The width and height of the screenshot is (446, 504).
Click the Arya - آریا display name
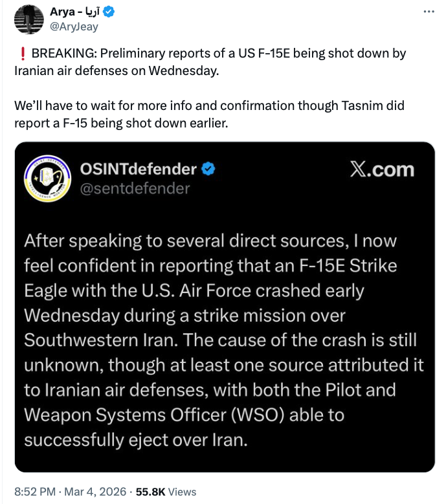(74, 12)
